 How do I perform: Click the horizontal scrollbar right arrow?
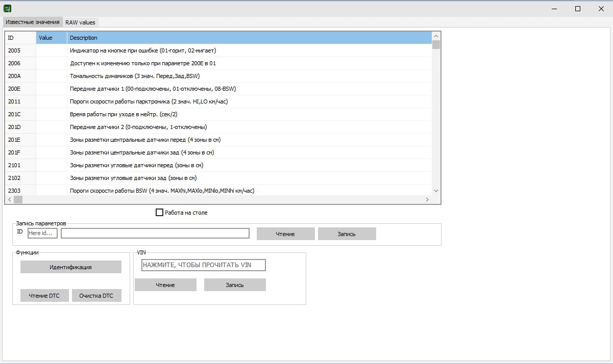click(427, 200)
